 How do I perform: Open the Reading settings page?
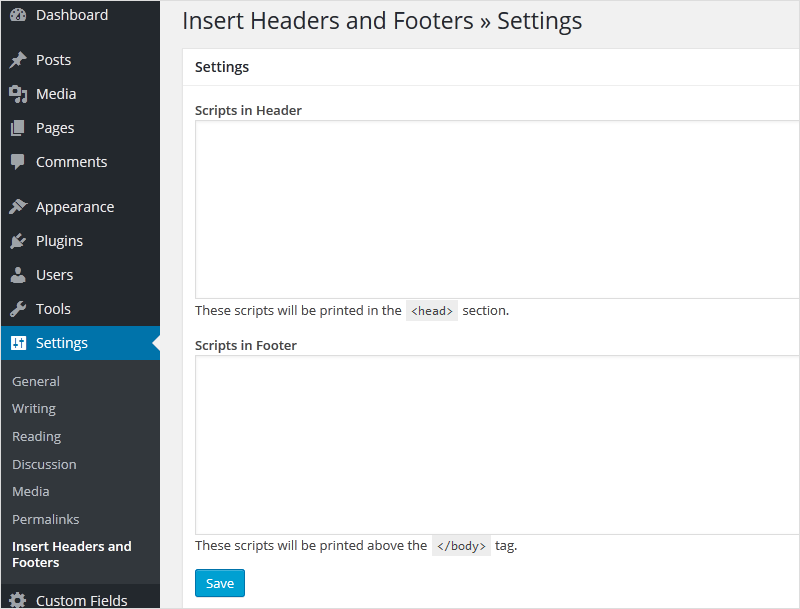pos(36,436)
